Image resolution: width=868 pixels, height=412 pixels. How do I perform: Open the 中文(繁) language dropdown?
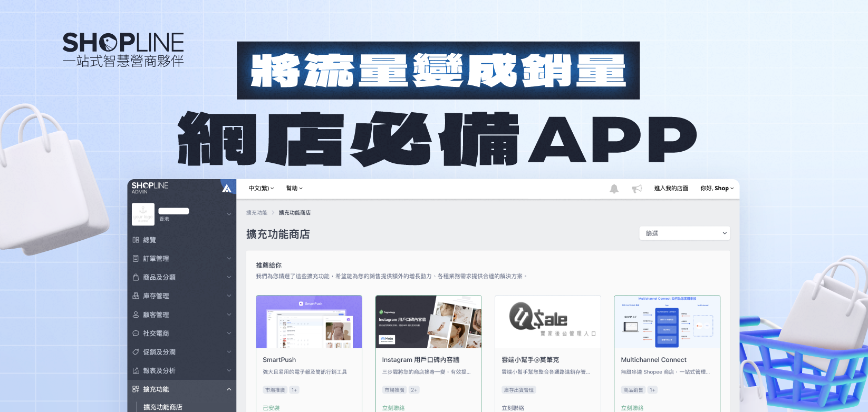[261, 188]
